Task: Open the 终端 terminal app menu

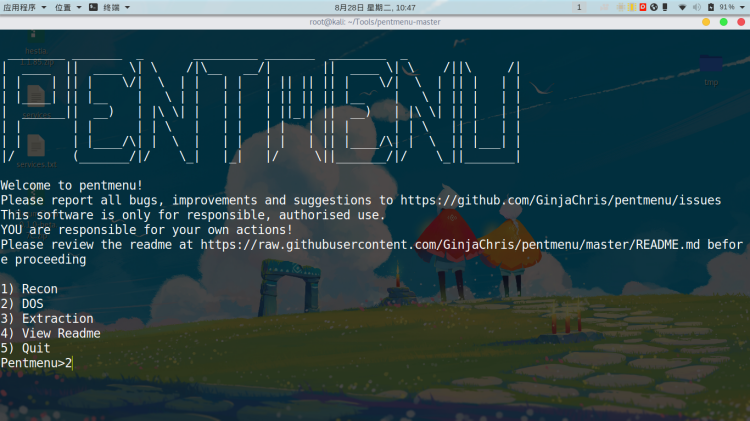Action: tap(116, 7)
